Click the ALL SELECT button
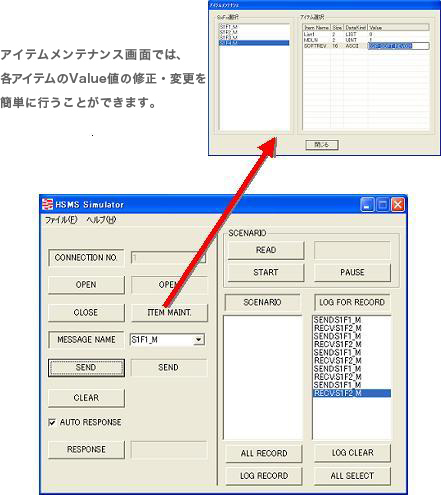Viewport: 441px width, 495px height. (352, 476)
